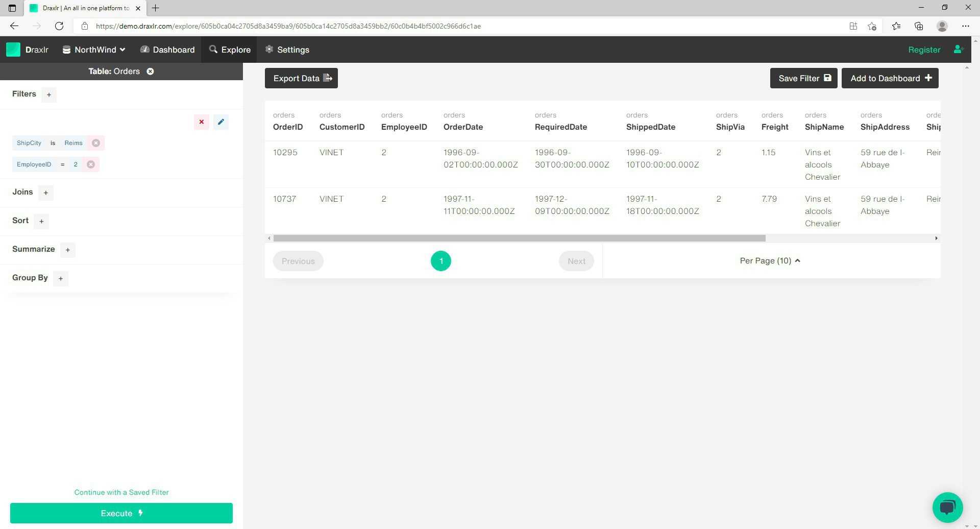Open browser settings and more menu
Screen dimensions: 980x529
pos(965,26)
